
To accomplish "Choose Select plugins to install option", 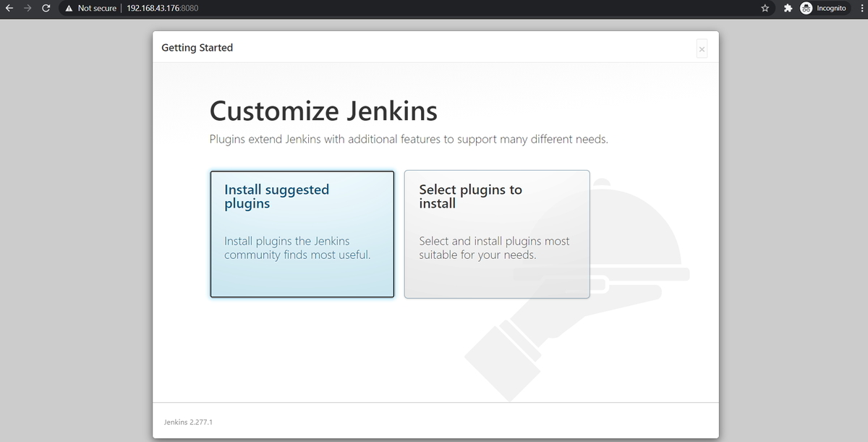I will click(497, 234).
